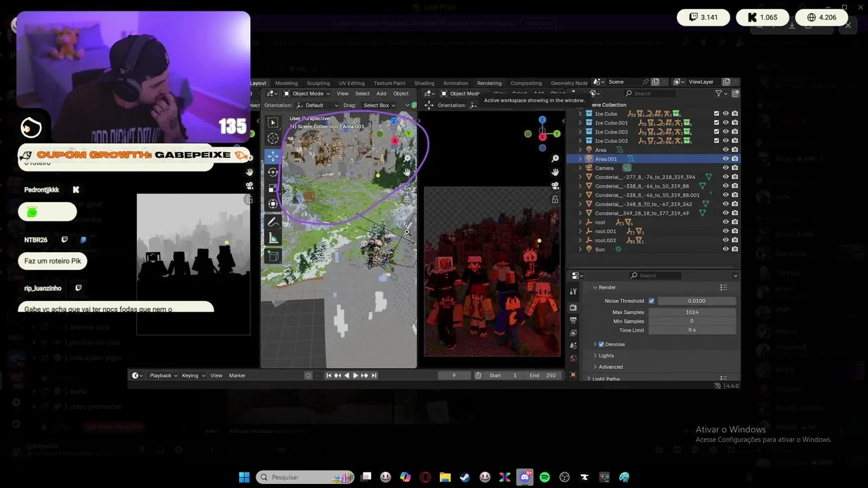Expand the root.001 armature row
This screenshot has width=868, height=488.
[x=580, y=231]
